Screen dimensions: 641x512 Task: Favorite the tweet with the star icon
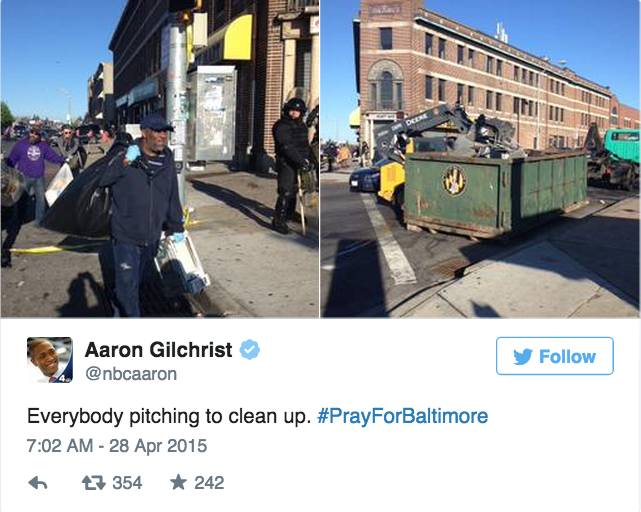tap(178, 482)
